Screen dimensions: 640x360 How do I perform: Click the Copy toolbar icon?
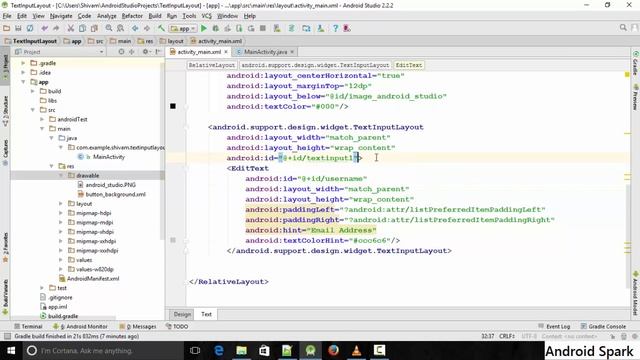pyautogui.click(x=82, y=28)
